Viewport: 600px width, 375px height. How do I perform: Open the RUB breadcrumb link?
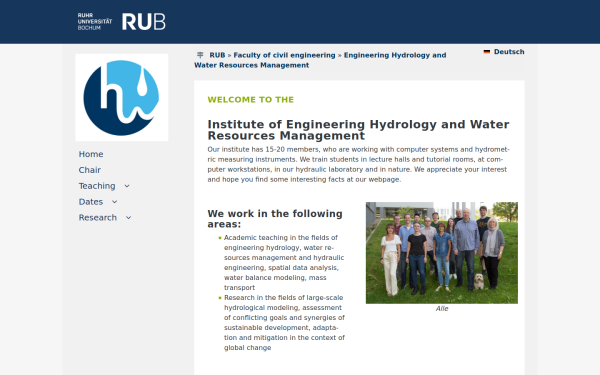(217, 55)
